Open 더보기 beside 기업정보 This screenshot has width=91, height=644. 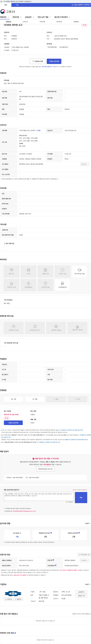pos(88,584)
